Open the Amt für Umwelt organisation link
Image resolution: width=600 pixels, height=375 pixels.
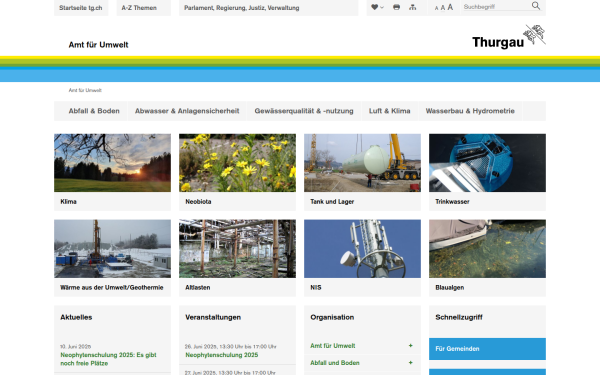pos(333,346)
